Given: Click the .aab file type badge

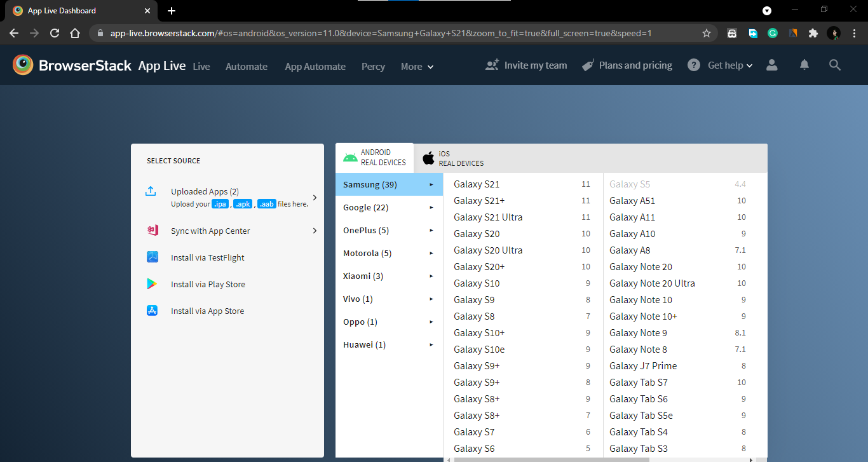Looking at the screenshot, I should tap(266, 204).
